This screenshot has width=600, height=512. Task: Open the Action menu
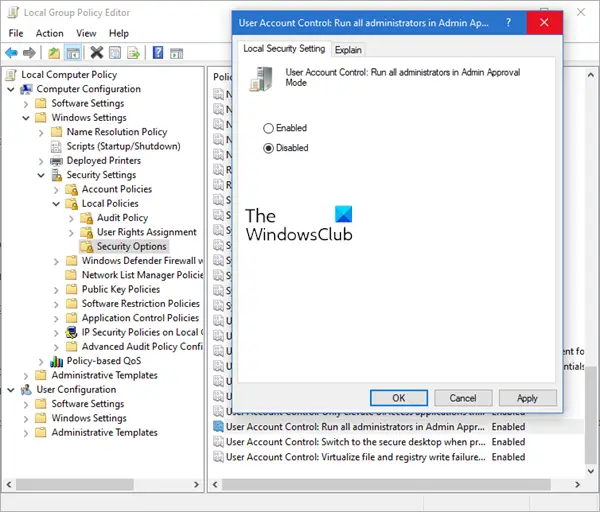coord(49,33)
